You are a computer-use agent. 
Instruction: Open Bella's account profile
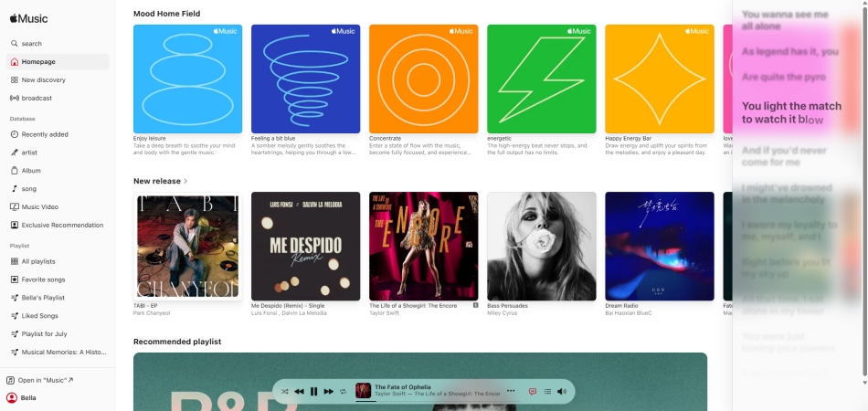point(21,397)
